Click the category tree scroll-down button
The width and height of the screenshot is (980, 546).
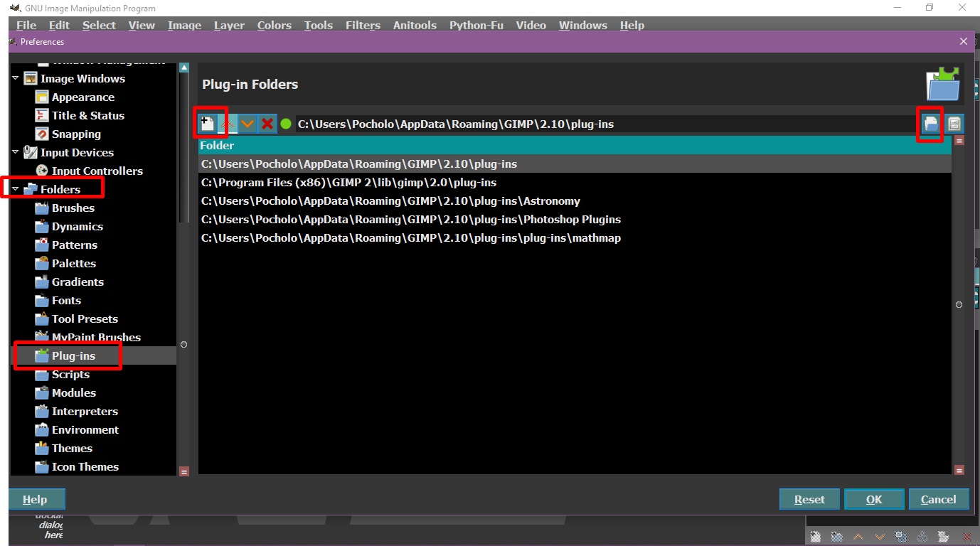pyautogui.click(x=184, y=471)
